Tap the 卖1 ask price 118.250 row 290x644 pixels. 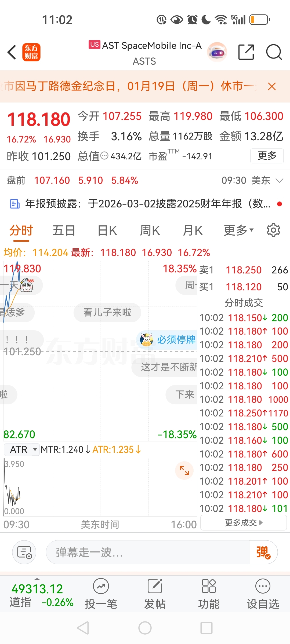[244, 270]
